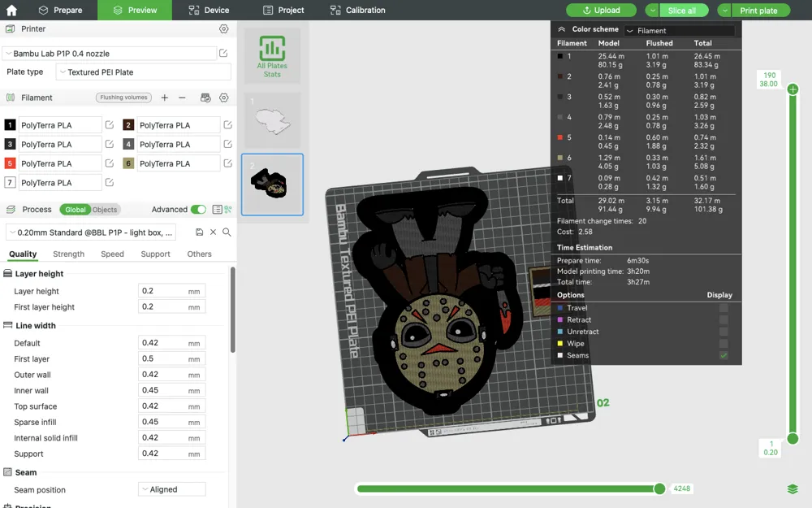The image size is (812, 508).
Task: Sync filaments from AMS icon
Action: [x=205, y=98]
